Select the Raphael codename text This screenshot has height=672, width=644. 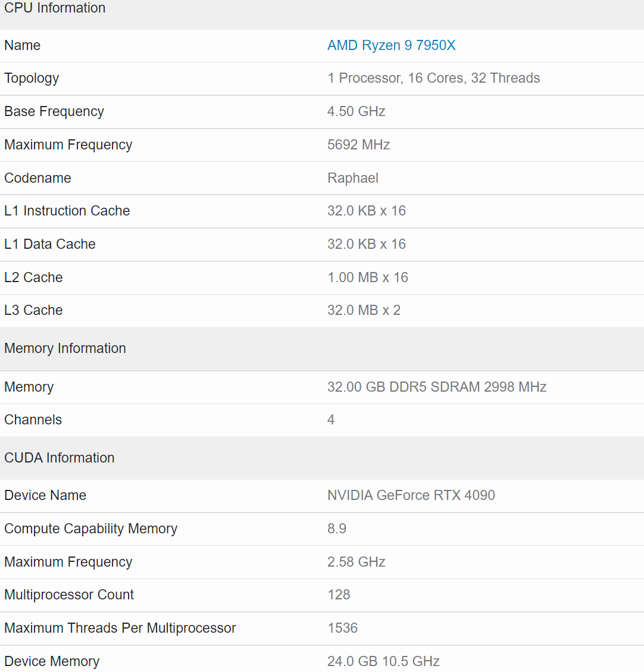pyautogui.click(x=352, y=178)
